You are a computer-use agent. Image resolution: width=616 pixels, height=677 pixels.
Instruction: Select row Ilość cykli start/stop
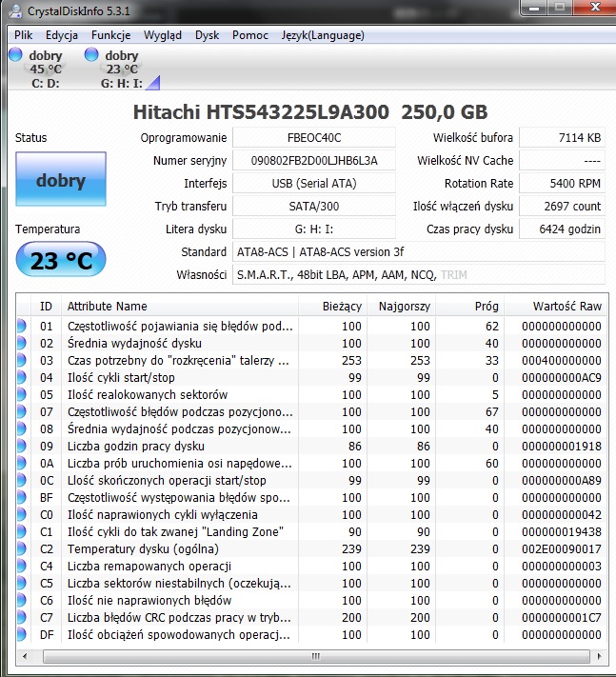click(311, 377)
